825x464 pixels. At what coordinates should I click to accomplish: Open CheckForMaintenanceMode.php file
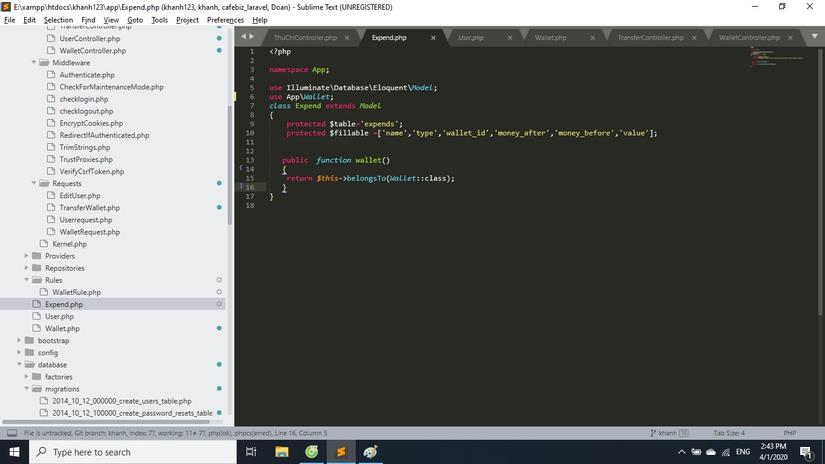click(x=112, y=87)
